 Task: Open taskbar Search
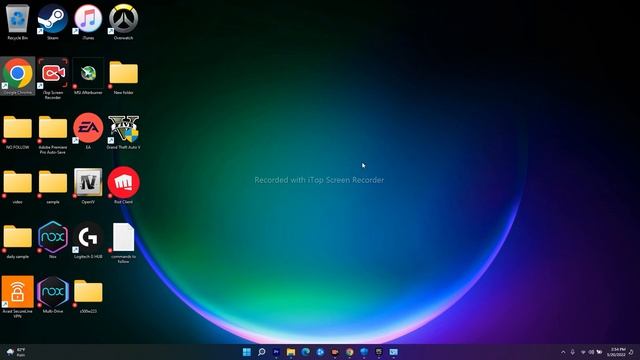coord(261,352)
